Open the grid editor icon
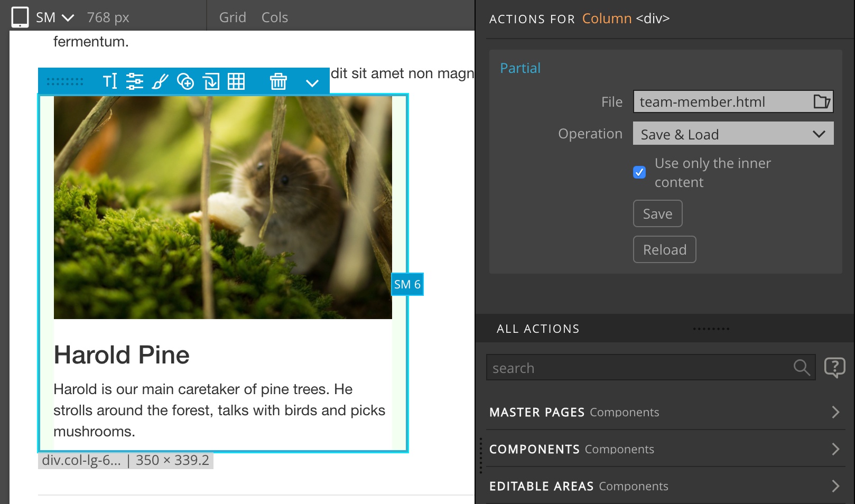Image resolution: width=855 pixels, height=504 pixels. [x=236, y=81]
